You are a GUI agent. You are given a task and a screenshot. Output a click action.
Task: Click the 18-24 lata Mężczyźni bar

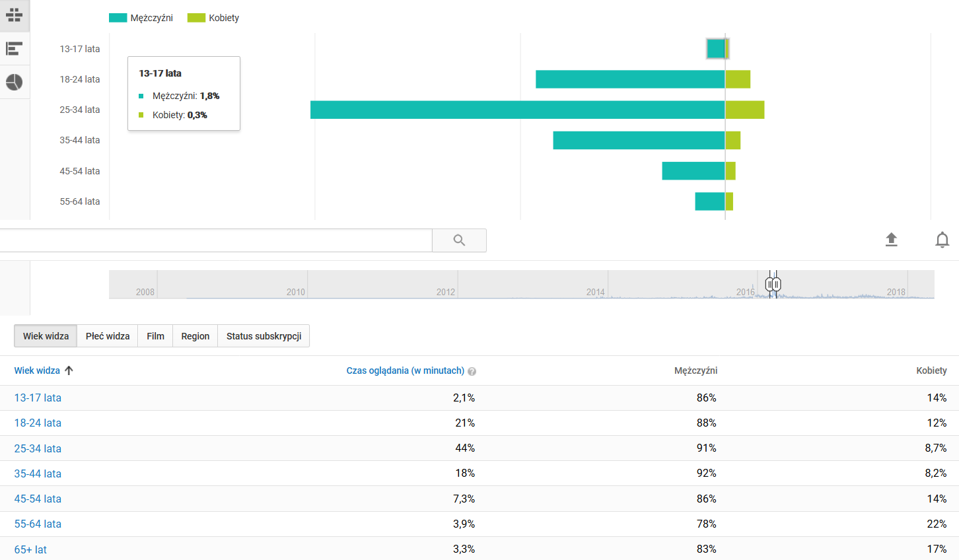click(630, 79)
